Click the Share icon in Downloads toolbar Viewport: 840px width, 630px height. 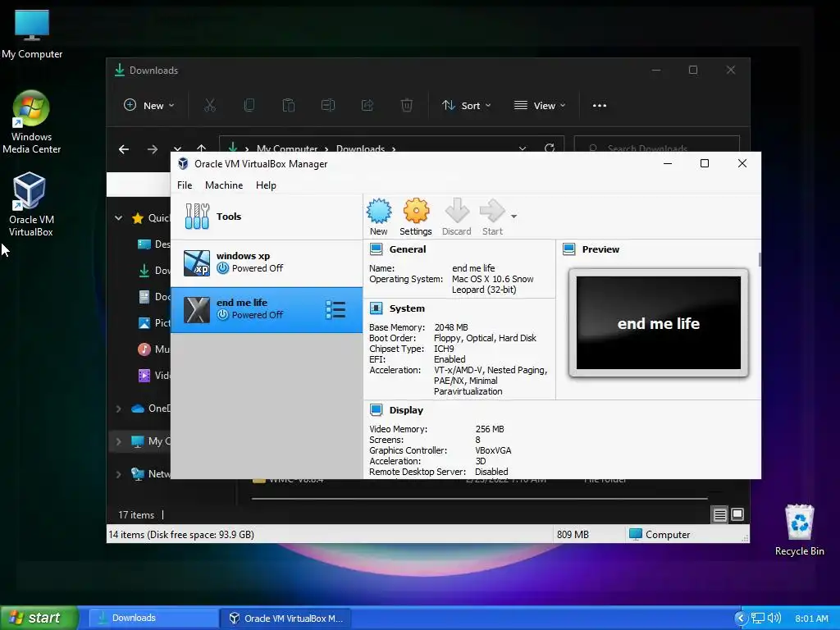[x=367, y=106]
